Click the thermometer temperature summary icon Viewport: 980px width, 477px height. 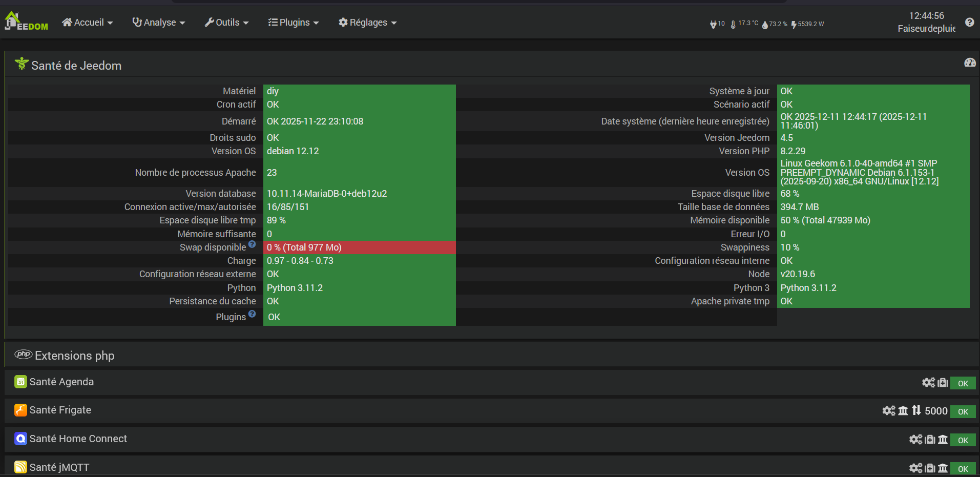[733, 24]
